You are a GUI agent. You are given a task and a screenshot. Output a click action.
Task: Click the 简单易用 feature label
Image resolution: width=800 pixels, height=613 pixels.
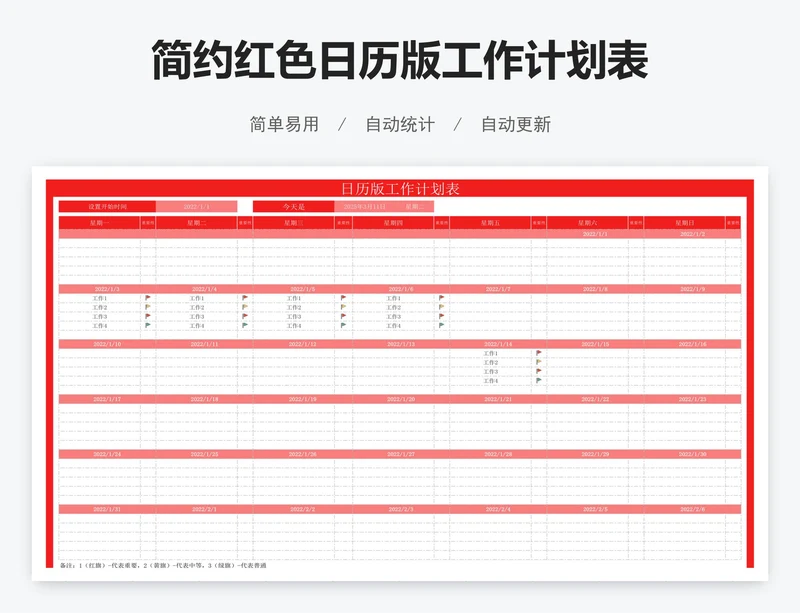pos(284,124)
